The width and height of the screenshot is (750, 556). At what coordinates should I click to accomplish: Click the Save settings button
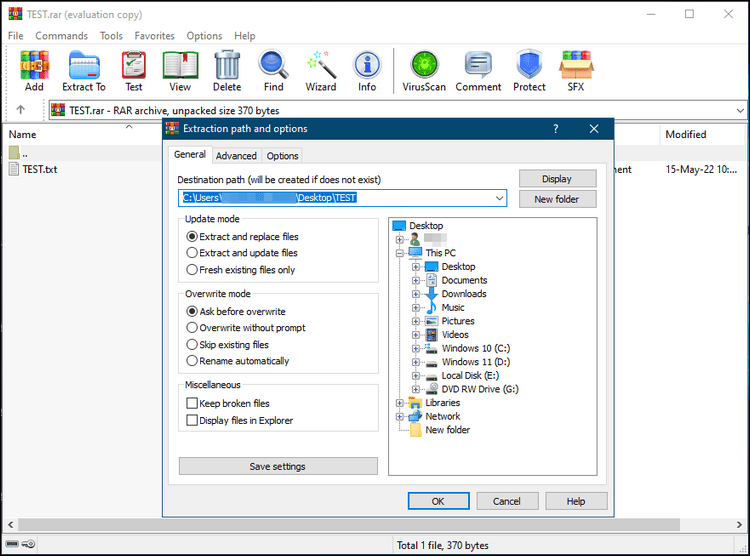click(278, 467)
